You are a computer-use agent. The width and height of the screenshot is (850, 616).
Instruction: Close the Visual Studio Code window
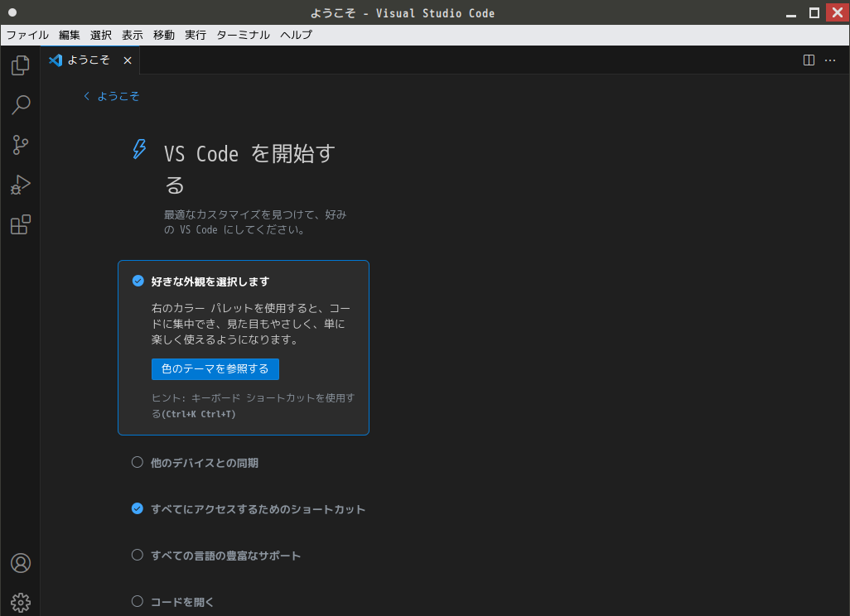click(838, 12)
